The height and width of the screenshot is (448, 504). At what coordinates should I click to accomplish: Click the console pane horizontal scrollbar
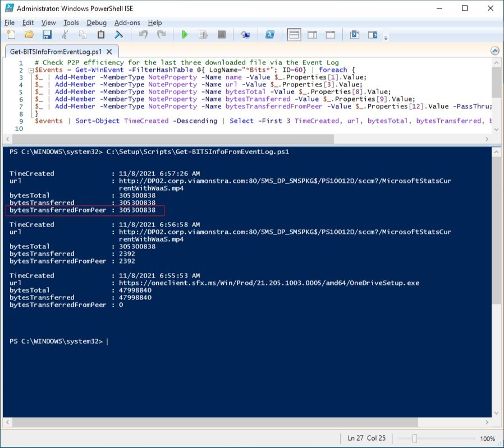click(216, 422)
